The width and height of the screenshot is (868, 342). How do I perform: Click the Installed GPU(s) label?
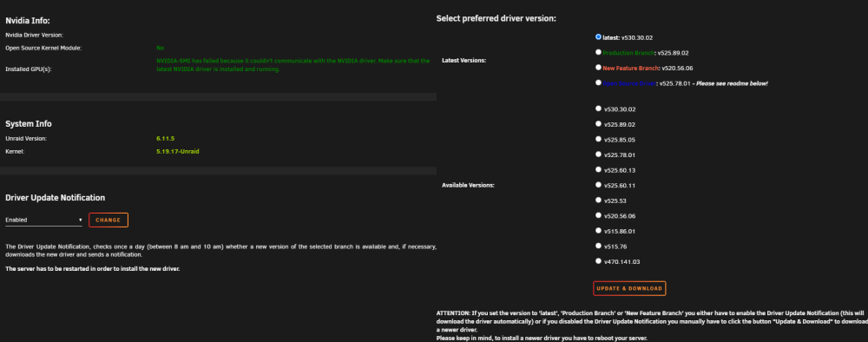click(28, 69)
